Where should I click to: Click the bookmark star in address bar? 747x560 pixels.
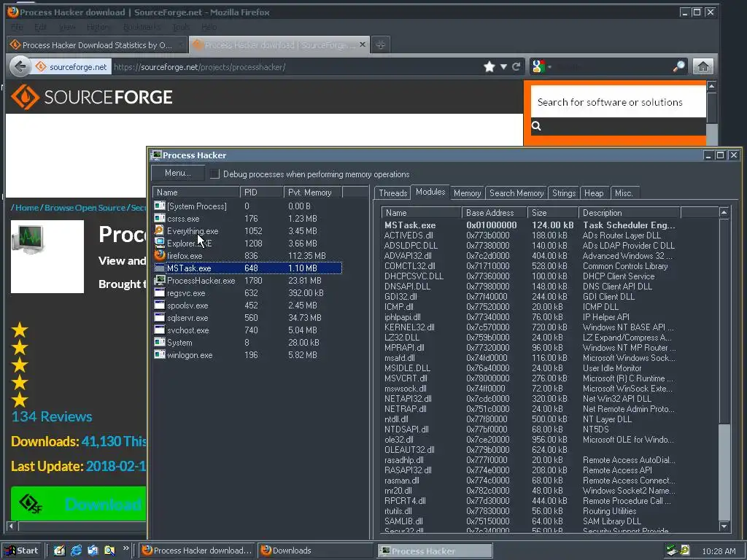pos(489,66)
